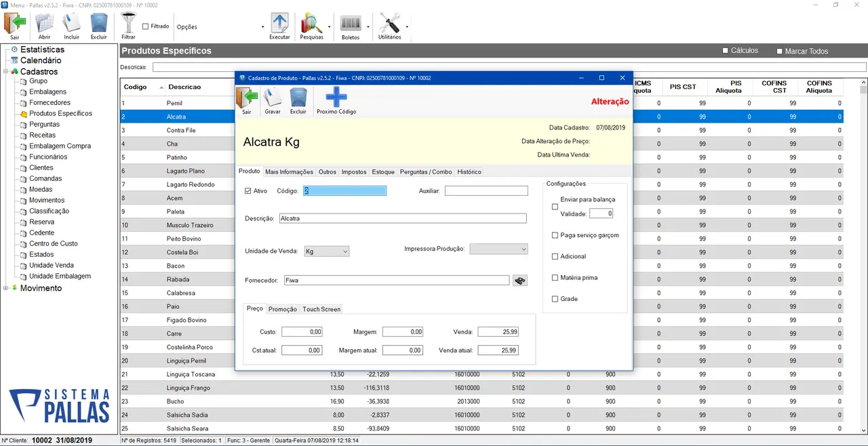This screenshot has height=446, width=868.
Task: Click the Excluir trash icon in product dialog
Action: tap(298, 99)
